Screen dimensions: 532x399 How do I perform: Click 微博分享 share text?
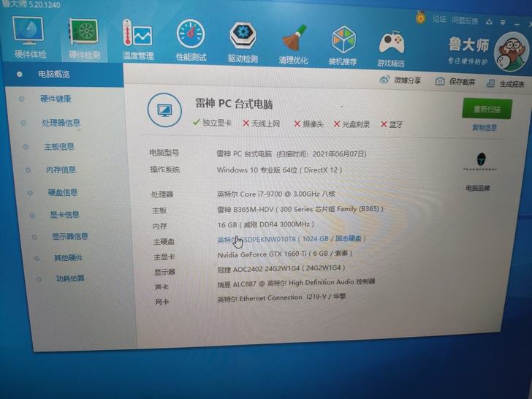pyautogui.click(x=408, y=80)
